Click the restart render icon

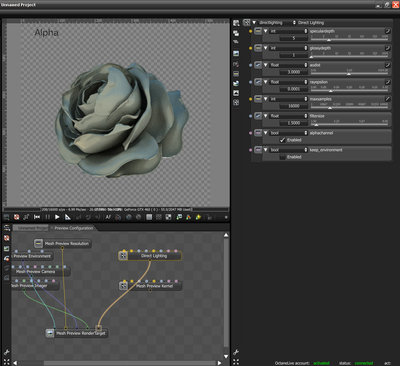pos(37,217)
